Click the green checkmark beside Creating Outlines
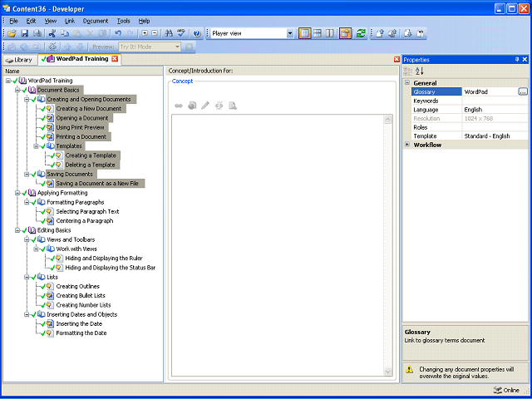 point(42,287)
